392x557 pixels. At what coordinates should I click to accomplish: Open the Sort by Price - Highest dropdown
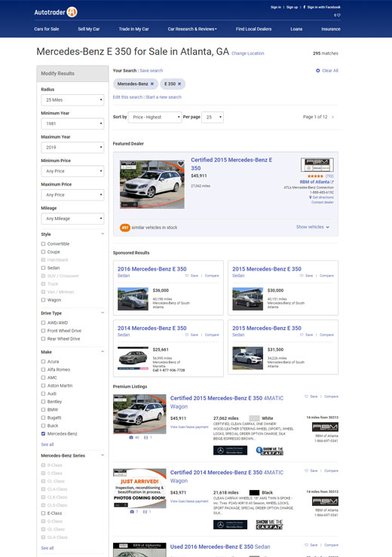point(155,118)
